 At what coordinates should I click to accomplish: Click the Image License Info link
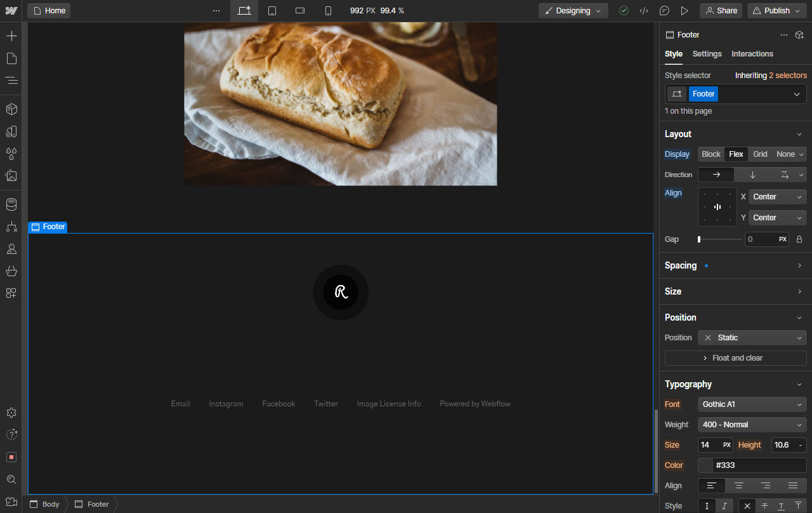(x=389, y=404)
